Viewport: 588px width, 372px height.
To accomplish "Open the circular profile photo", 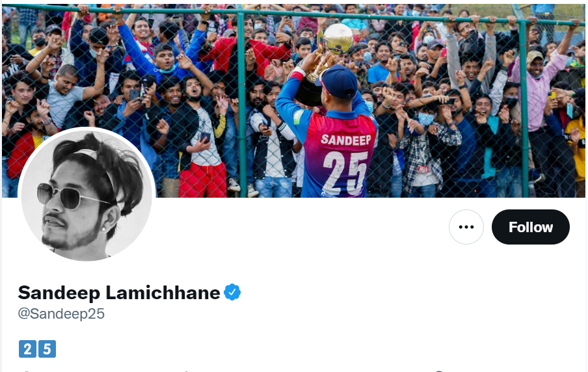I will [x=87, y=195].
